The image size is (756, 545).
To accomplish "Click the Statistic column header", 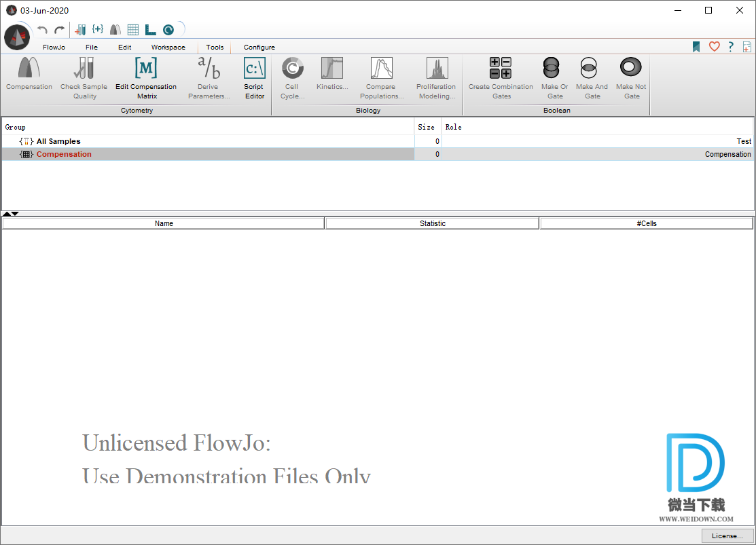I will (433, 223).
